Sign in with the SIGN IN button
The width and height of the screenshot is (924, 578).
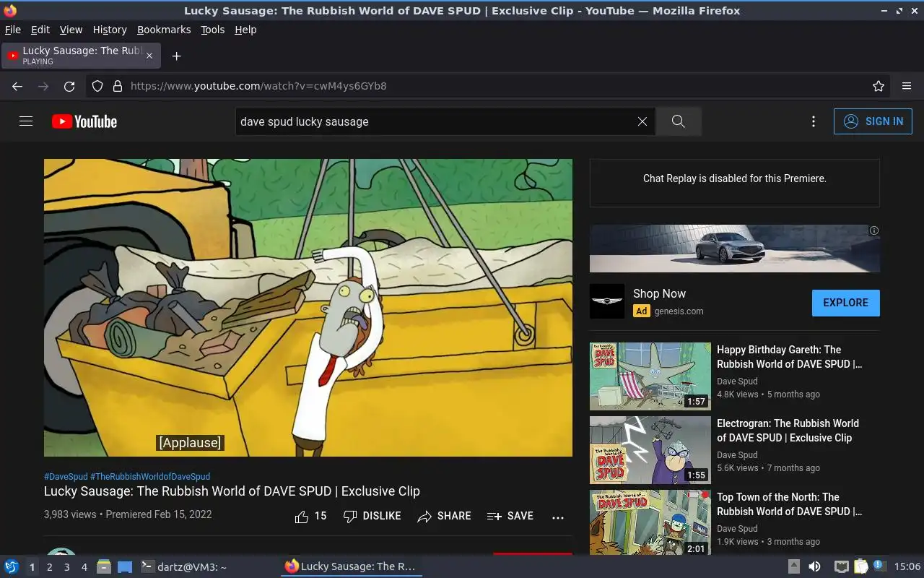click(x=873, y=121)
